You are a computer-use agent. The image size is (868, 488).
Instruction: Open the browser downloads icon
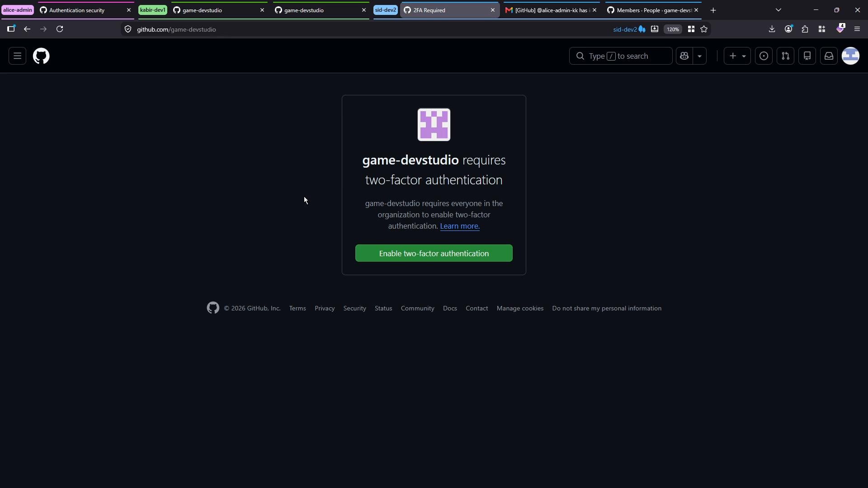(x=772, y=29)
